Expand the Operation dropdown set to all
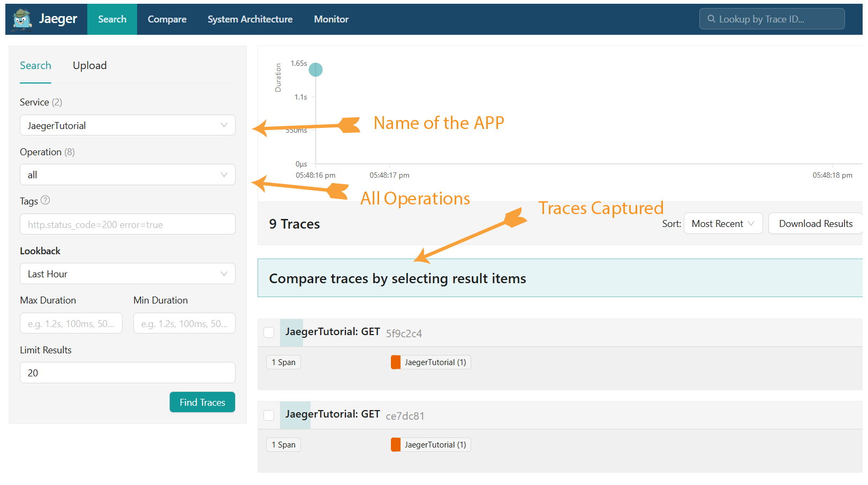868x485 pixels. point(127,175)
